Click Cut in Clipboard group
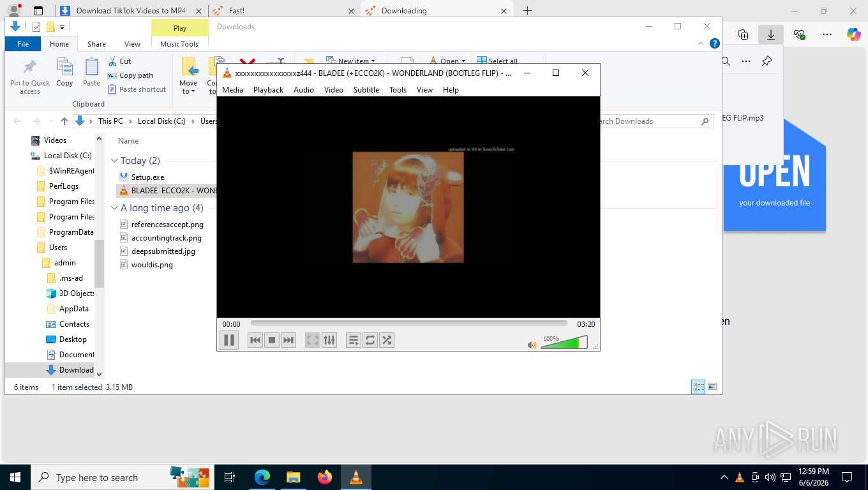 [119, 61]
